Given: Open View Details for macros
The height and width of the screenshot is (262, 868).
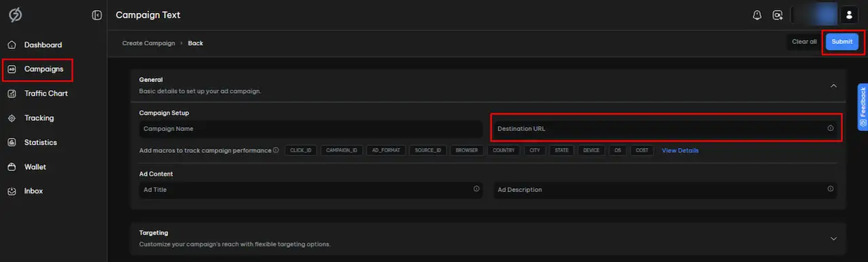Looking at the screenshot, I should click(x=680, y=150).
